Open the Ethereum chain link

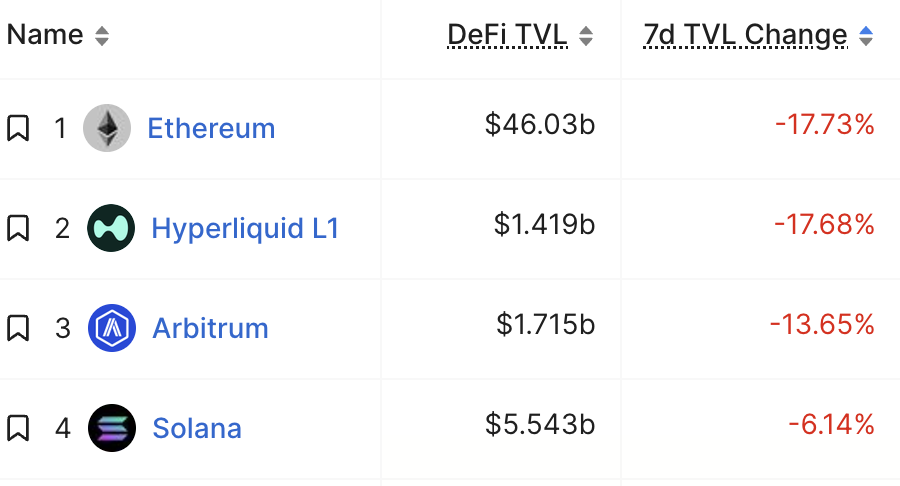pyautogui.click(x=211, y=128)
